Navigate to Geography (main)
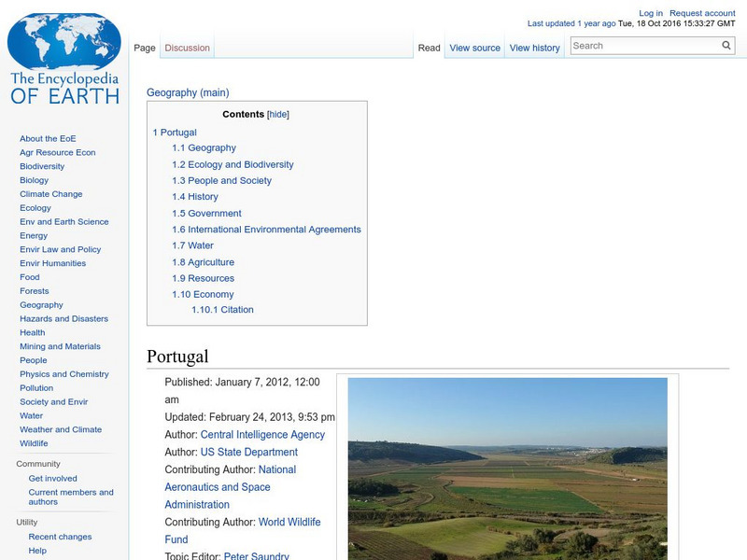This screenshot has width=747, height=560. coord(187,92)
